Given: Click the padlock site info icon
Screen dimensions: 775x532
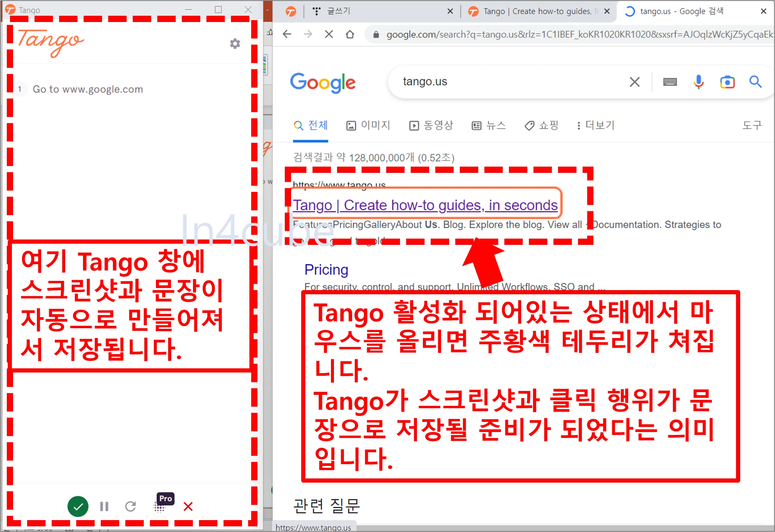Looking at the screenshot, I should pyautogui.click(x=376, y=34).
